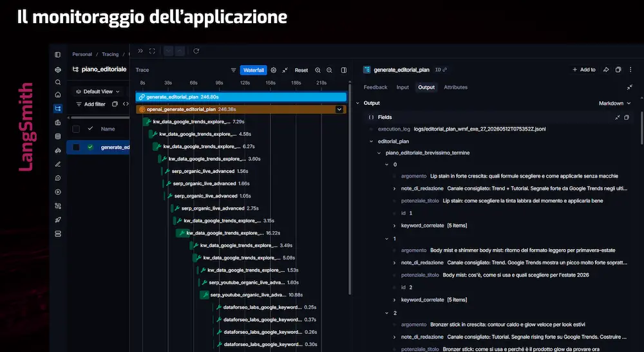Collapse output panel with top-right arrows icon
The image size is (644, 352).
click(630, 88)
